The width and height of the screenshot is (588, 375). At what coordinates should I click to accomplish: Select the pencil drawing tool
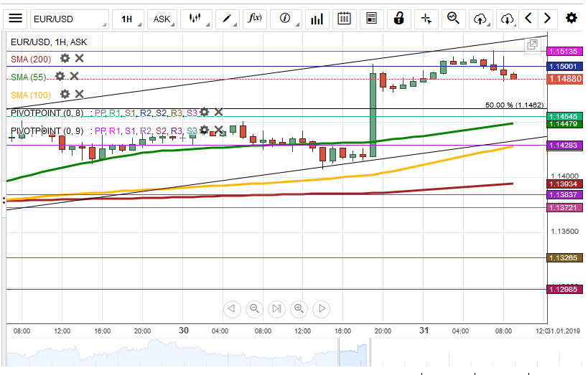point(228,19)
